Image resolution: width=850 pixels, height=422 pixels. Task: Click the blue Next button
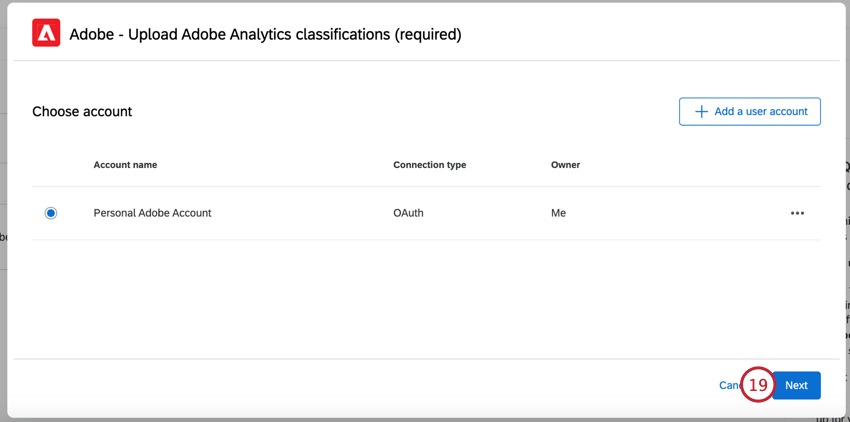tap(797, 385)
